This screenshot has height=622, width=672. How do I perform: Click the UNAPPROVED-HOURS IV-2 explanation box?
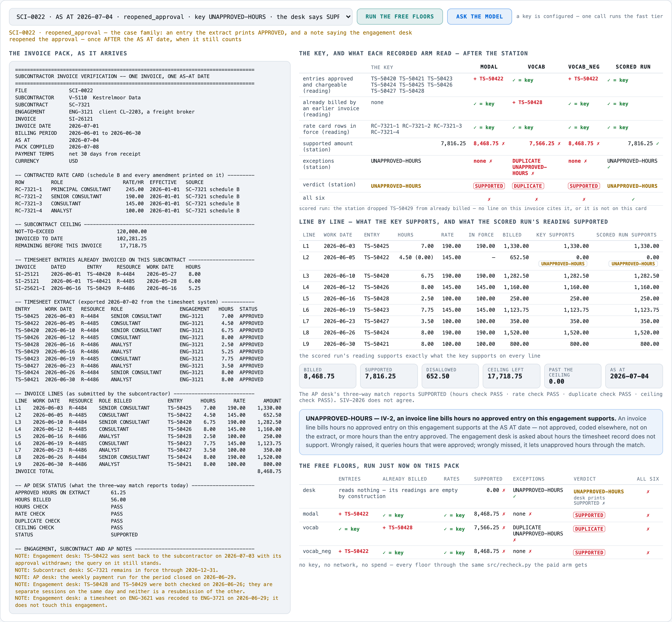[x=481, y=432]
